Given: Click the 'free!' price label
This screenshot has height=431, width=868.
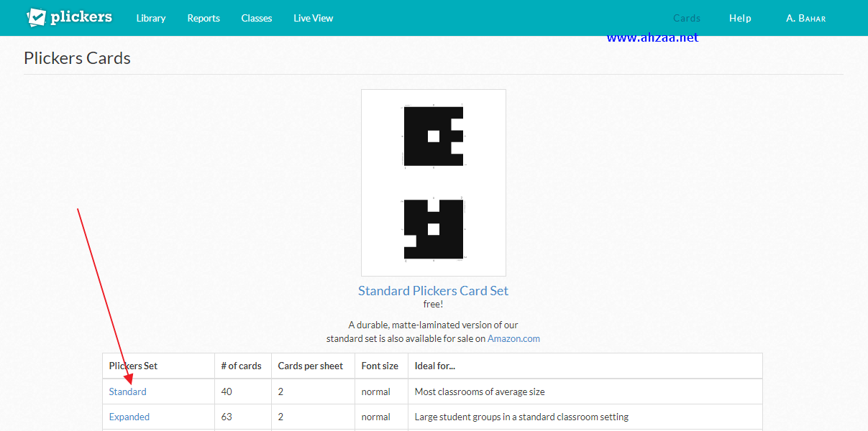Looking at the screenshot, I should 432,304.
